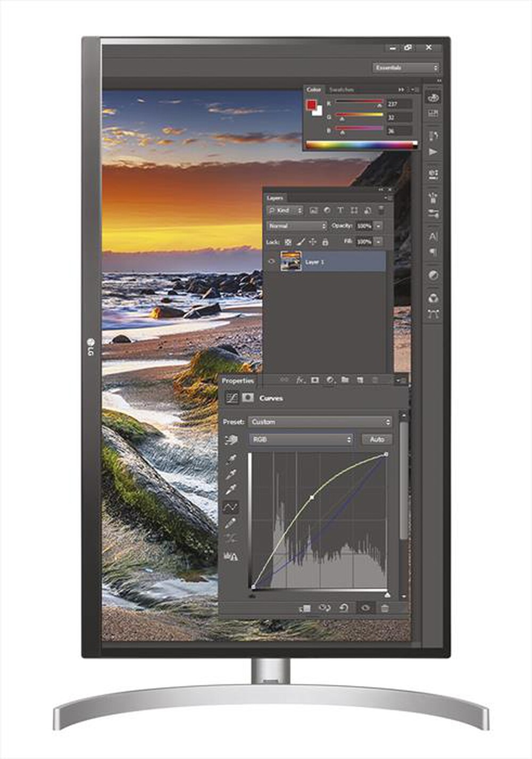This screenshot has width=532, height=759.
Task: Click the clipping warning histogram icon
Action: point(231,557)
